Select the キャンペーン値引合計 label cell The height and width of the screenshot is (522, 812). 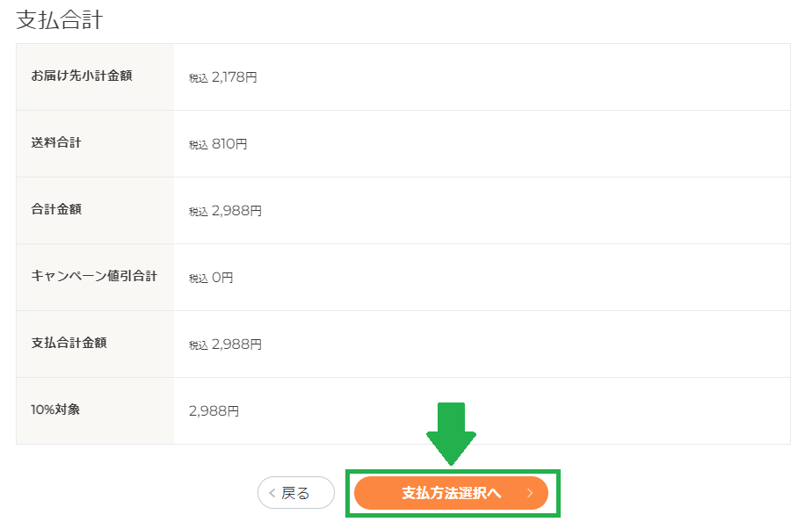(95, 277)
